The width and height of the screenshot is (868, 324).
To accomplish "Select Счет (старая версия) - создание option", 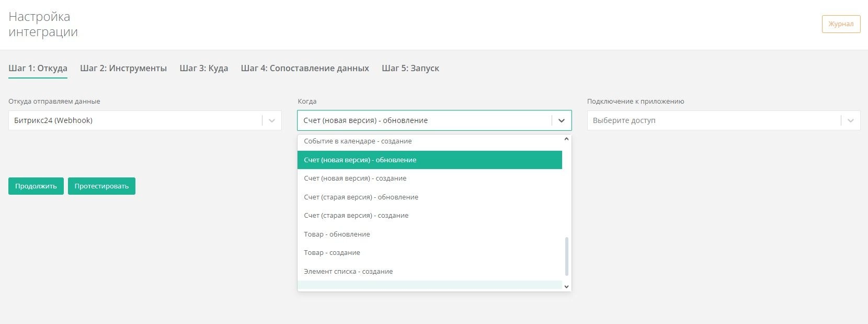I will point(356,216).
